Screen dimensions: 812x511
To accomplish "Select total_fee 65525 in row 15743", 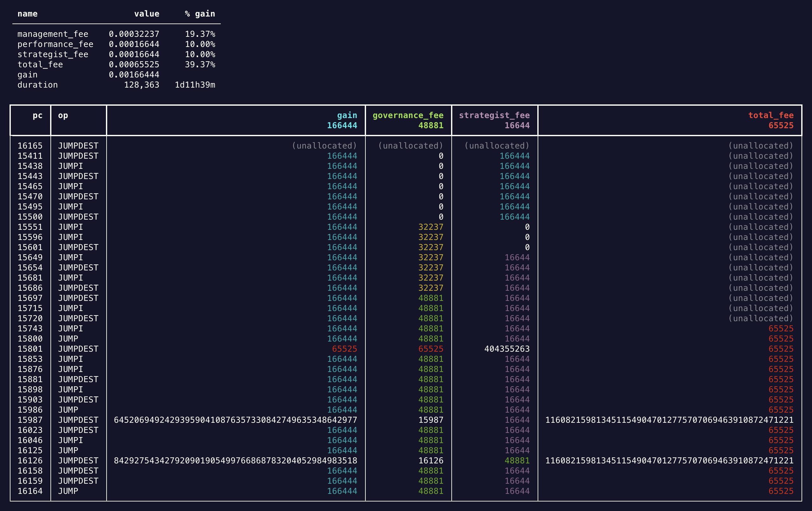I will [x=781, y=329].
